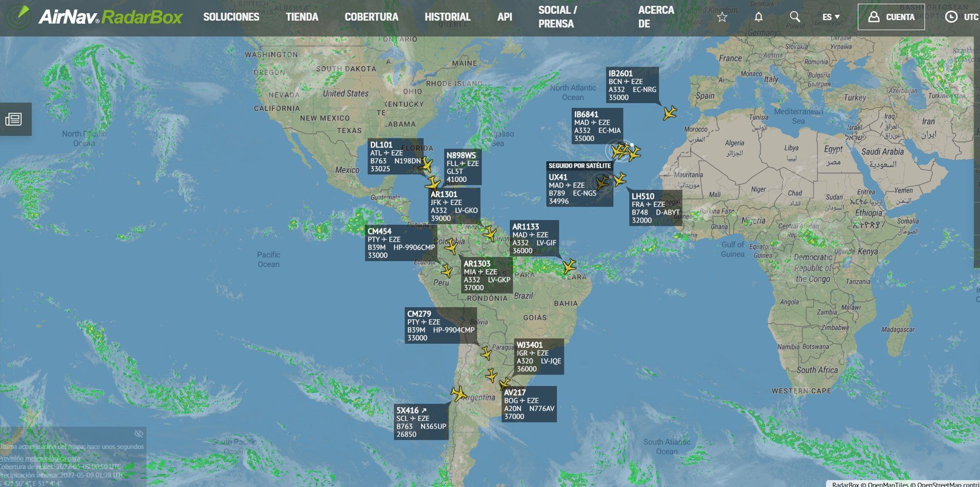Viewport: 980px width, 487px height.
Task: Click the AirNav RadarBox logo
Action: point(94,17)
